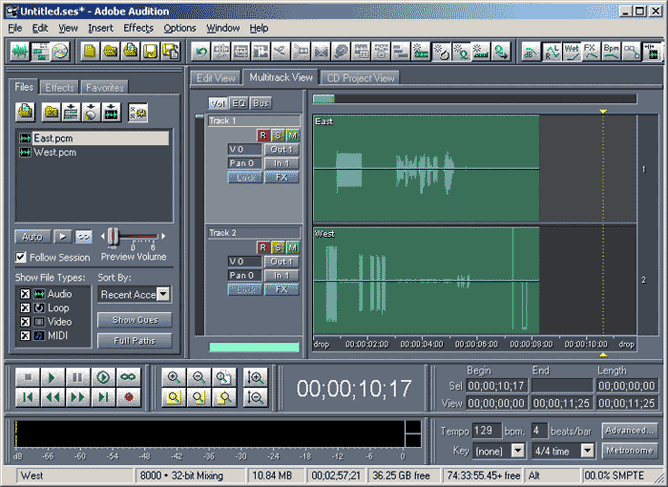668x487 pixels.
Task: Click the Undo arrow toolbar icon
Action: click(200, 52)
